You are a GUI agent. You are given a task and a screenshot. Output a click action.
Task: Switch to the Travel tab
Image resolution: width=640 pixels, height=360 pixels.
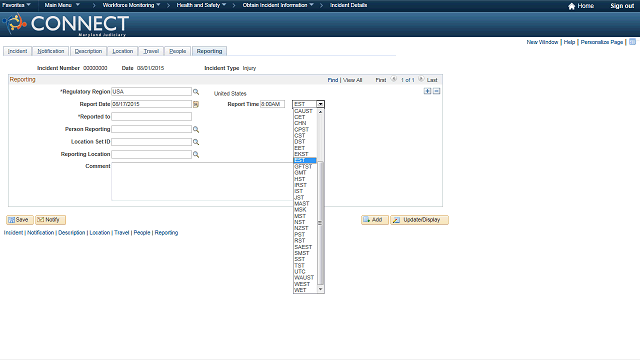point(151,51)
